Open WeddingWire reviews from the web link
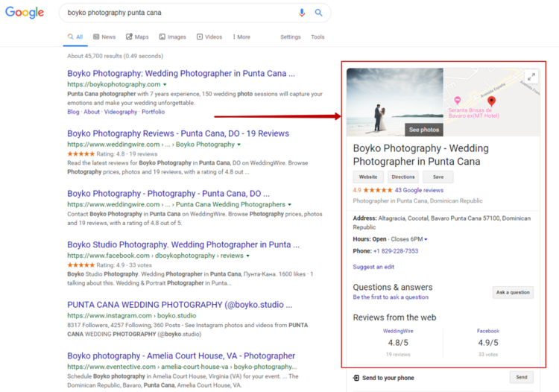 pyautogui.click(x=398, y=331)
